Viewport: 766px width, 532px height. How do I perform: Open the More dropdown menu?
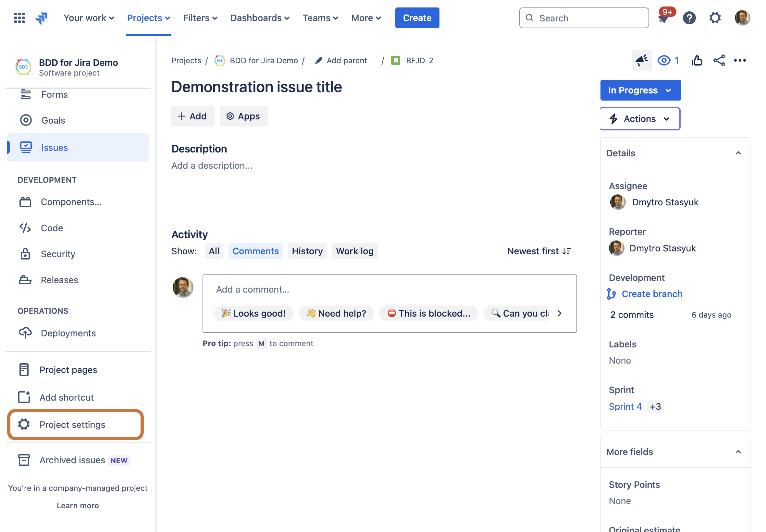pos(366,18)
